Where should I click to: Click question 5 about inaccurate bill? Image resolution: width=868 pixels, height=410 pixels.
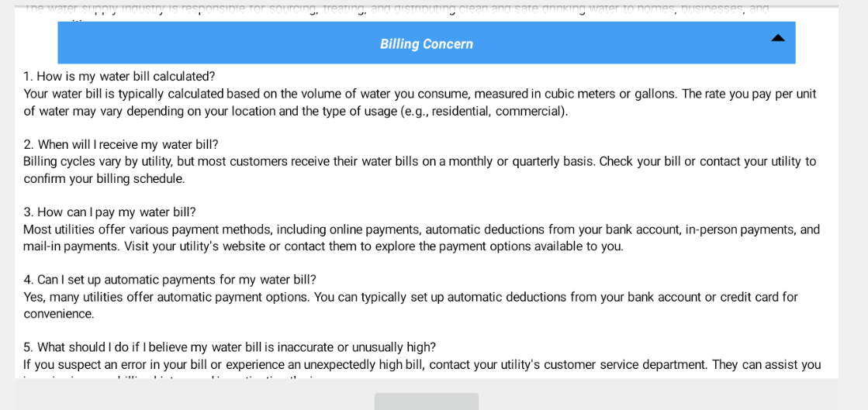coord(229,347)
